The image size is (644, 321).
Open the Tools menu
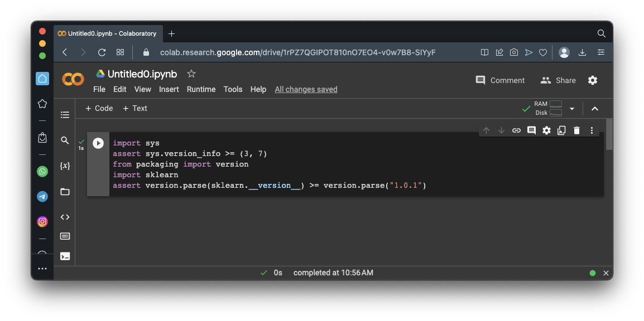click(233, 89)
